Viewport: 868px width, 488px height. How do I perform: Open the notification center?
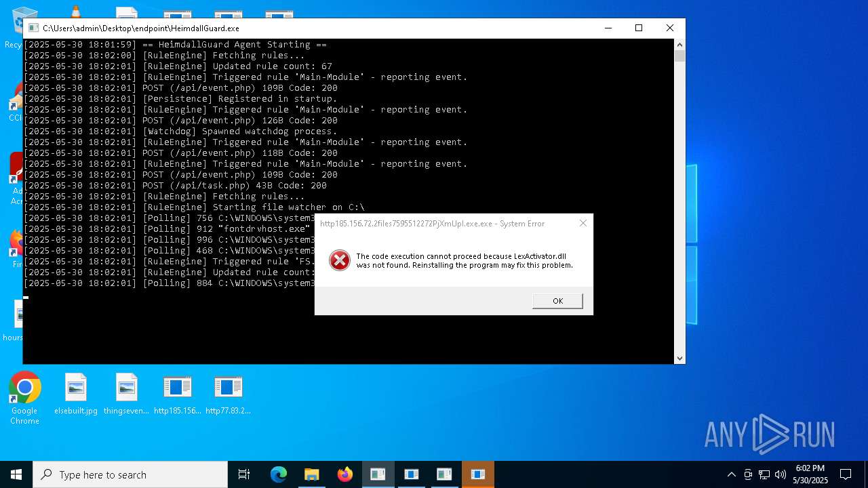846,474
